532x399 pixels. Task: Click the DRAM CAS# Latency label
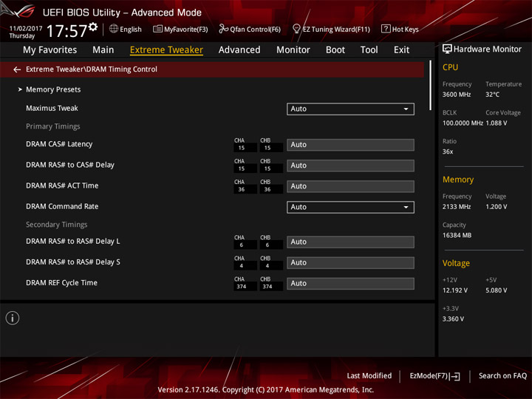point(59,144)
